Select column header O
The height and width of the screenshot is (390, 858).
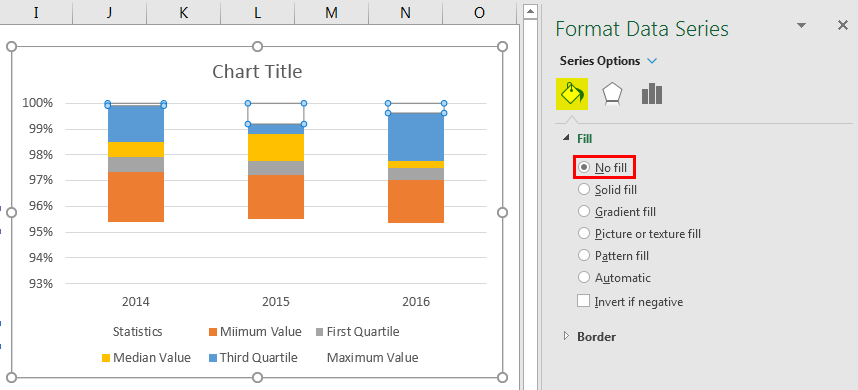(x=479, y=13)
